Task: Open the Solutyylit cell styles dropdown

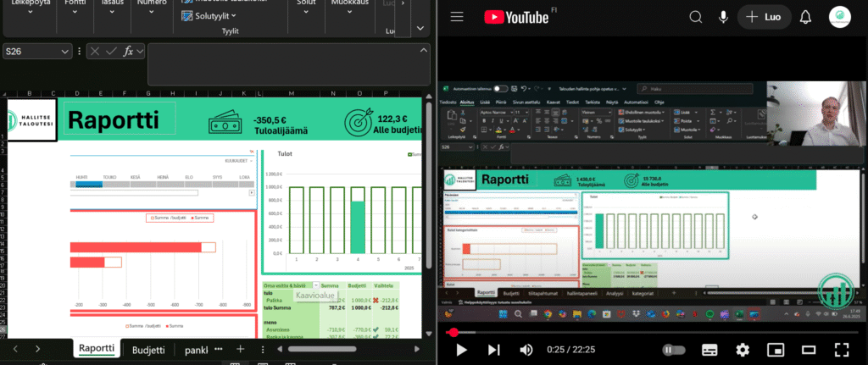Action: pos(209,16)
